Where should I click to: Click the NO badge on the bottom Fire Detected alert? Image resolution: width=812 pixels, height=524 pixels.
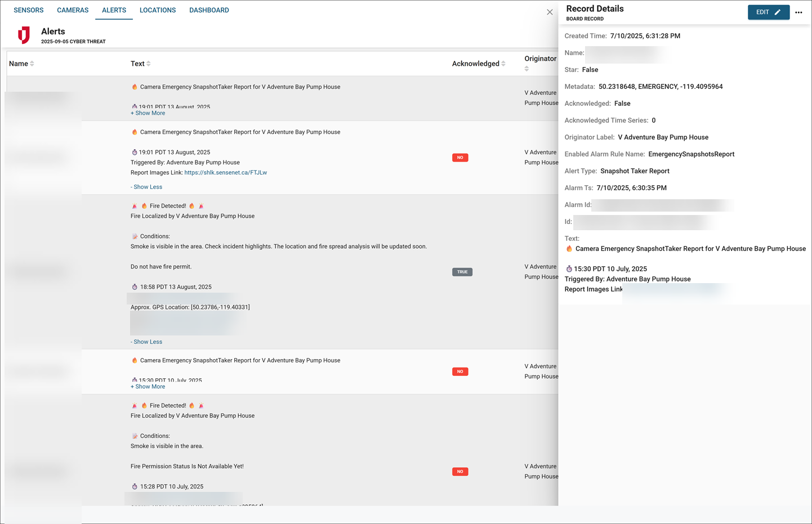click(x=460, y=472)
